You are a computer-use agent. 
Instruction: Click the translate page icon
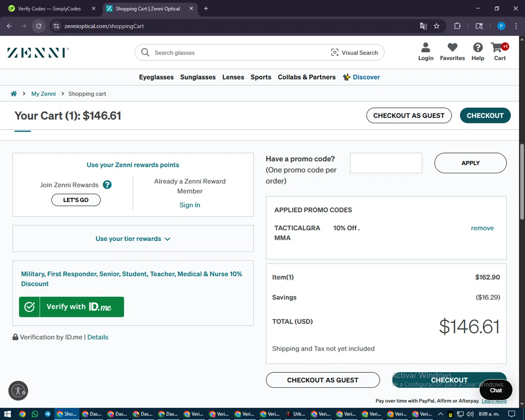[423, 26]
